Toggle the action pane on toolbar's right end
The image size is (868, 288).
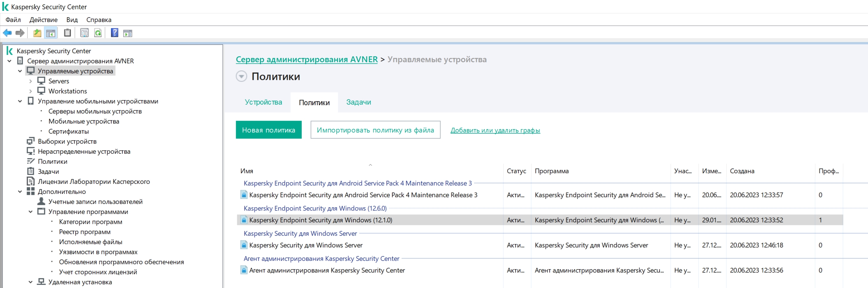128,33
